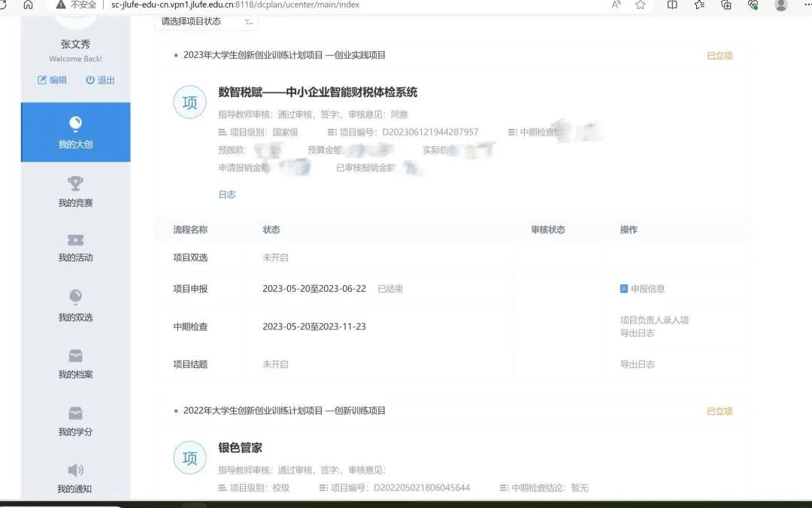Image resolution: width=812 pixels, height=508 pixels.
Task: Click the 已立项 status of 2022 project
Action: tap(720, 411)
